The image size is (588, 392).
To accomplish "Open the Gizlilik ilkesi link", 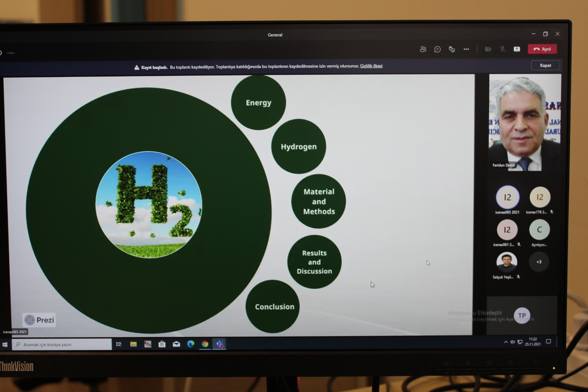I will click(x=371, y=66).
